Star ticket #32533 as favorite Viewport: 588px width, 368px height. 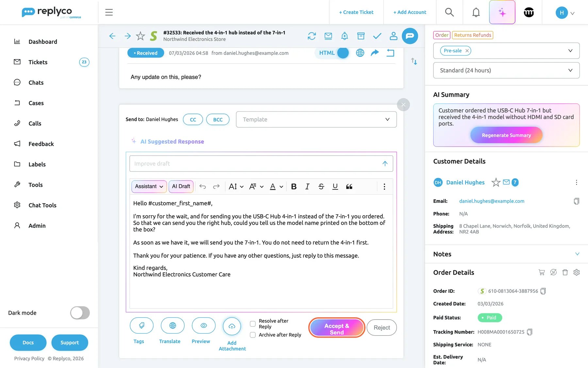[x=140, y=36]
